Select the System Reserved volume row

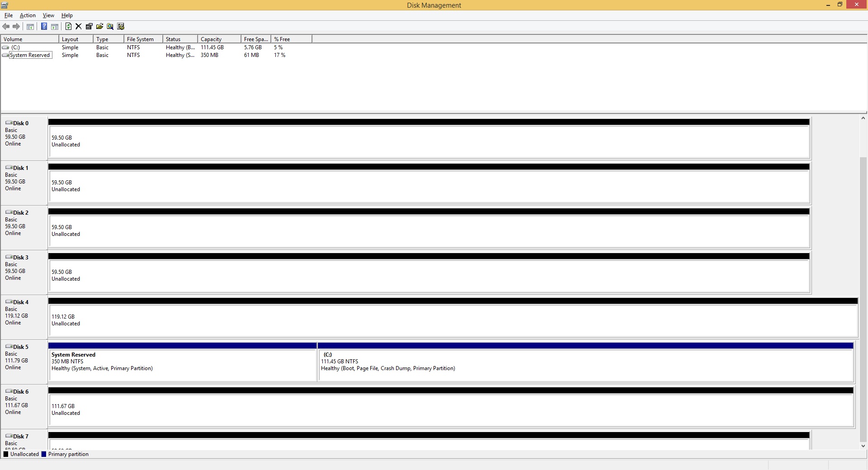click(x=30, y=55)
